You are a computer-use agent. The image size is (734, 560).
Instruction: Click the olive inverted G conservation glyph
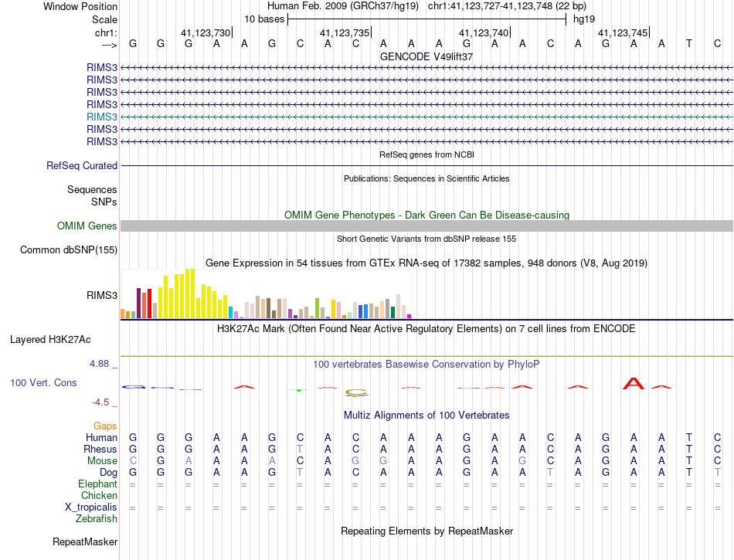point(356,393)
